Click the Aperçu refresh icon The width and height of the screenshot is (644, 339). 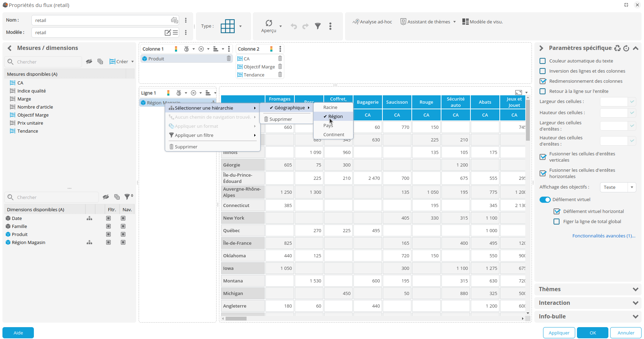click(269, 23)
